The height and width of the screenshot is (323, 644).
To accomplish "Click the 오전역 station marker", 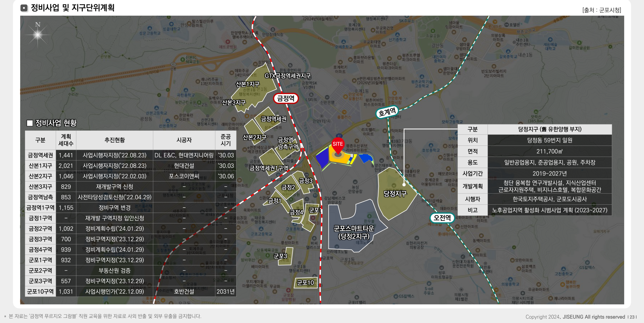I will coord(442,218).
